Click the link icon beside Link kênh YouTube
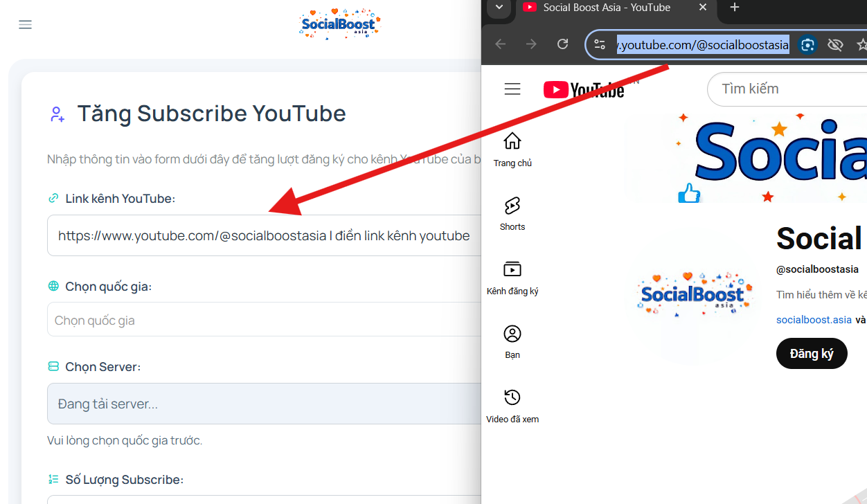 point(53,199)
